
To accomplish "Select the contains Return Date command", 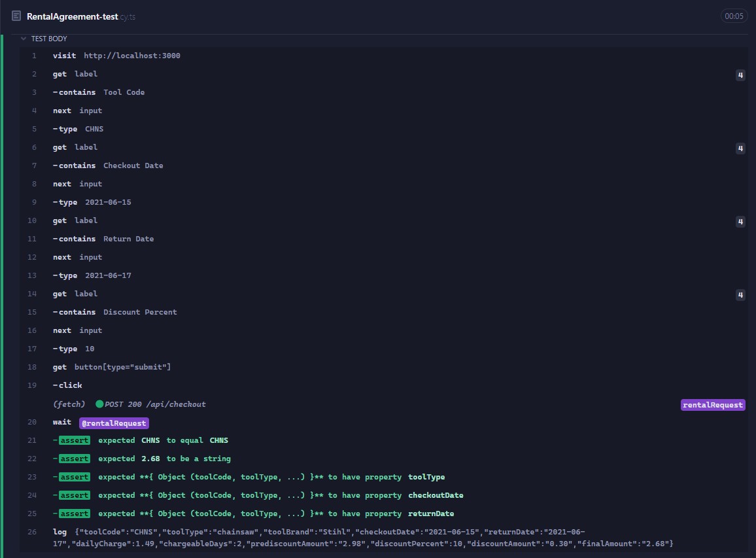I will point(384,239).
